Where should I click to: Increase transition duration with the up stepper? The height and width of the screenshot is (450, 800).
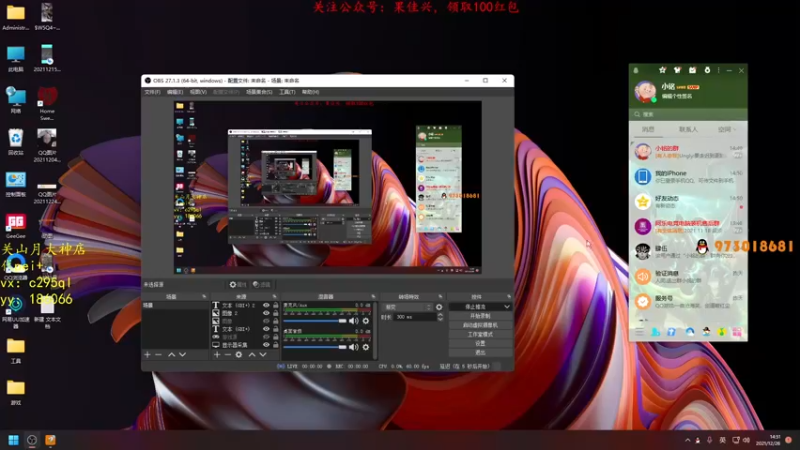tap(440, 315)
